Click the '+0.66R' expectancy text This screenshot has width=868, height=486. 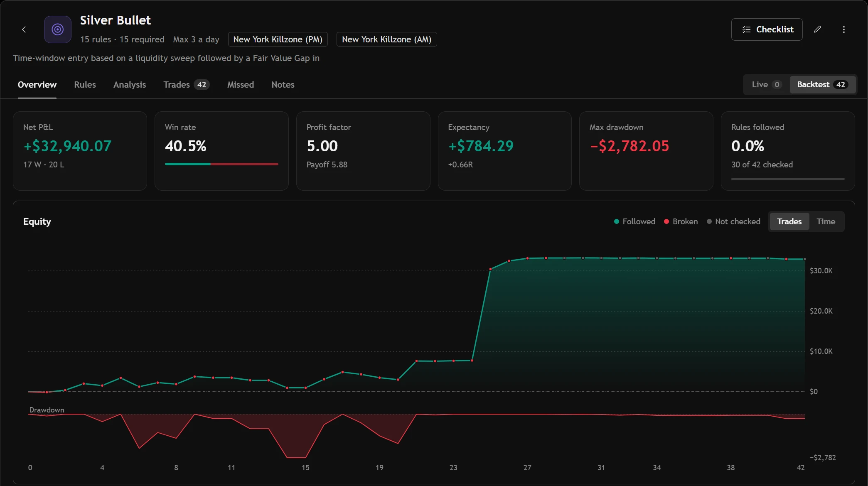[x=460, y=164]
